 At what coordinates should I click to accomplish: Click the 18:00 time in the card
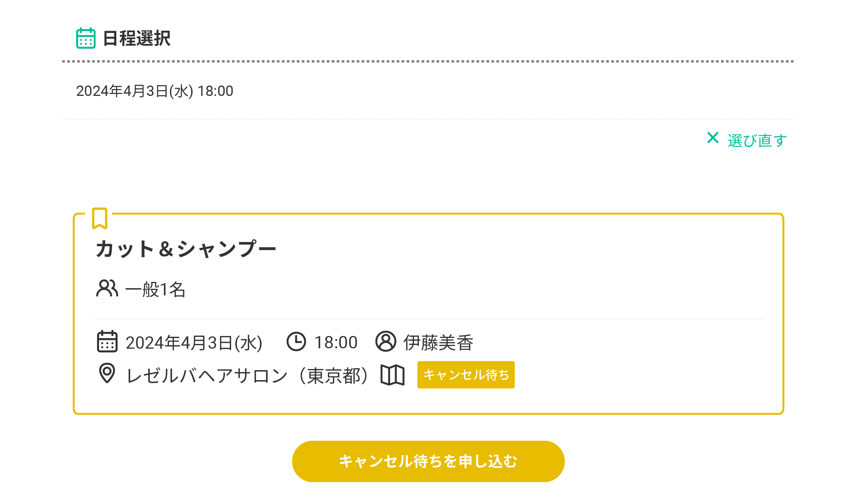pos(336,343)
